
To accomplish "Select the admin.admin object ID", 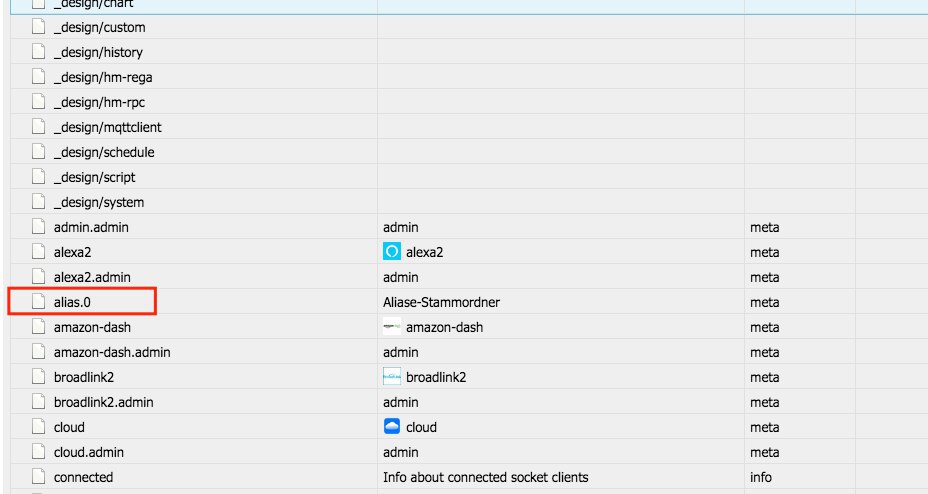I will coord(91,227).
